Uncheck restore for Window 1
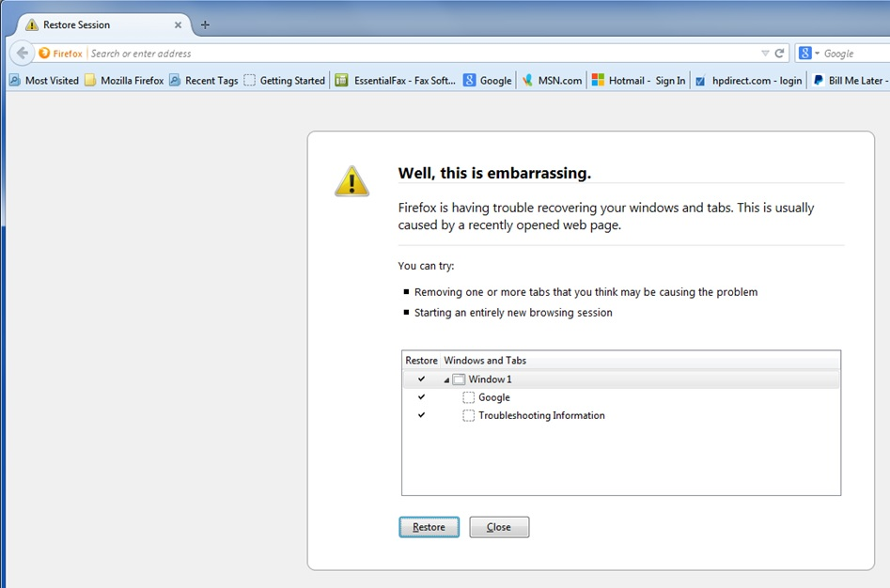The image size is (890, 588). coord(421,379)
